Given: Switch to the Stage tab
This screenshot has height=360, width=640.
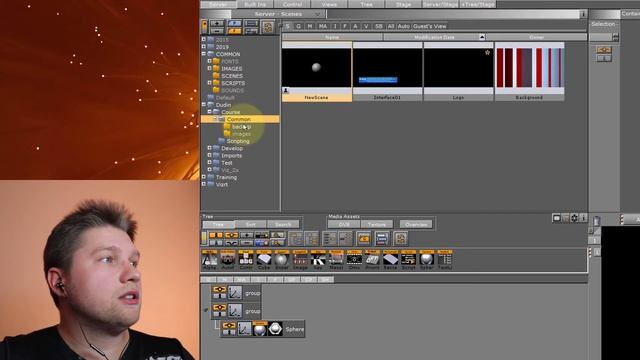Looking at the screenshot, I should point(403,4).
